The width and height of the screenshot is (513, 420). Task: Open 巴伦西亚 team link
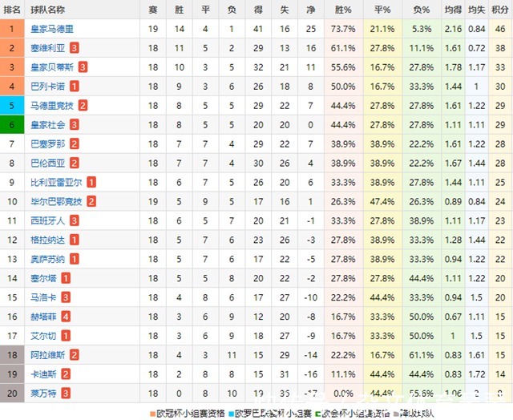tap(48, 164)
